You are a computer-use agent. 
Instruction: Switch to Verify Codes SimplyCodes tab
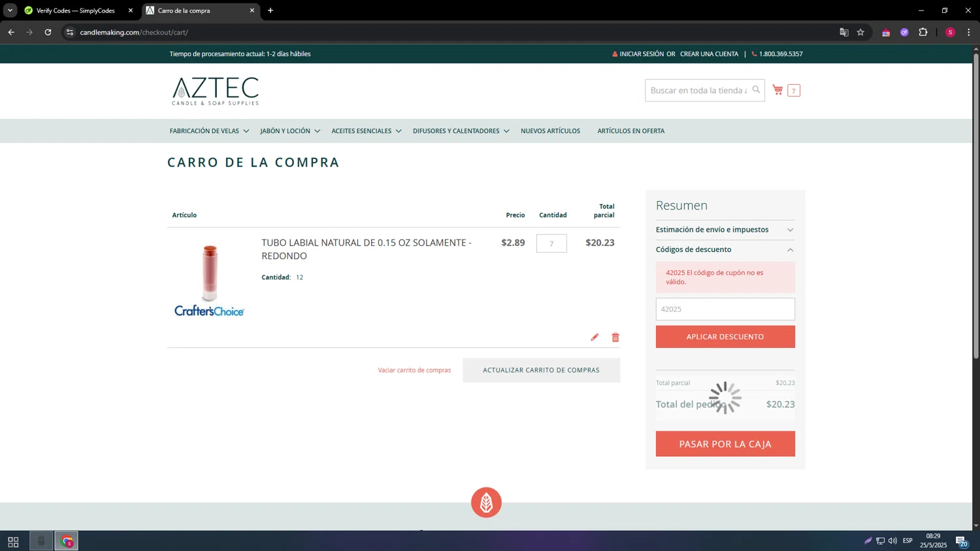pyautogui.click(x=76, y=10)
